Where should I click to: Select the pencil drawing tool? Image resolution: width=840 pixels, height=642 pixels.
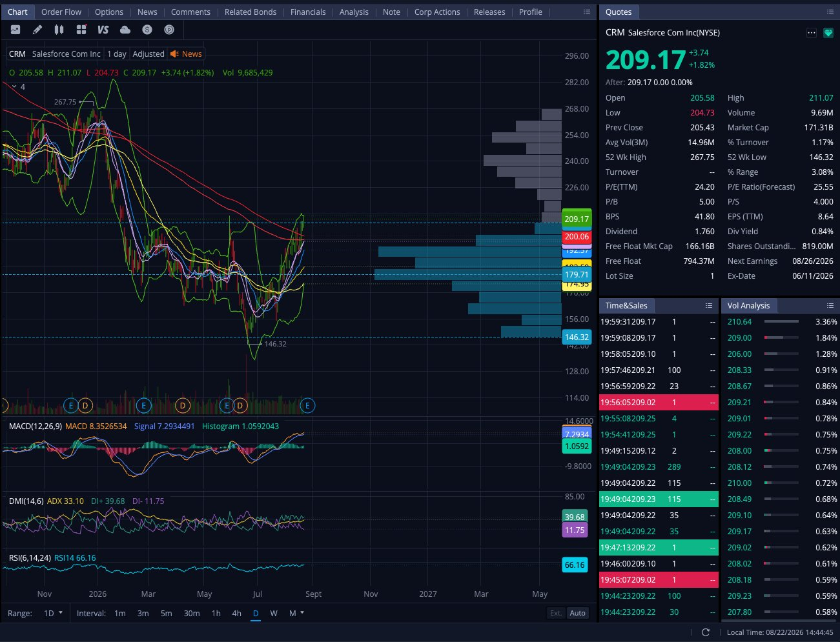(x=37, y=30)
